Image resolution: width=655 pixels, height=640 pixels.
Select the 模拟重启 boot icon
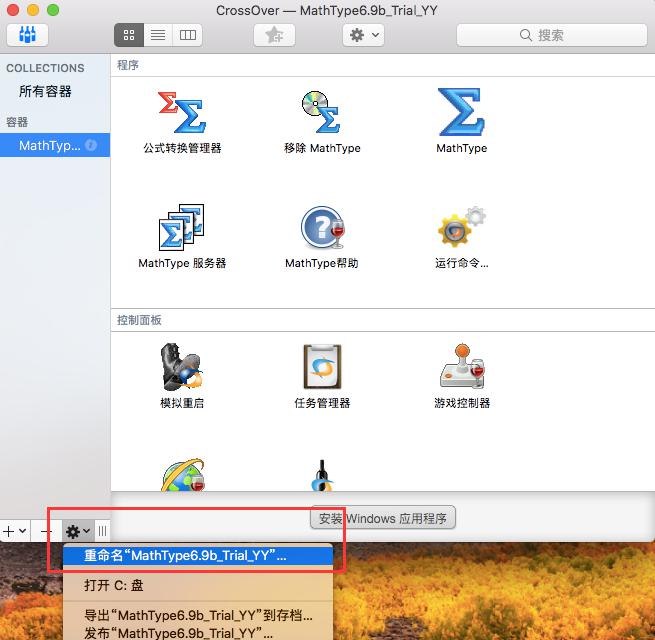point(181,367)
